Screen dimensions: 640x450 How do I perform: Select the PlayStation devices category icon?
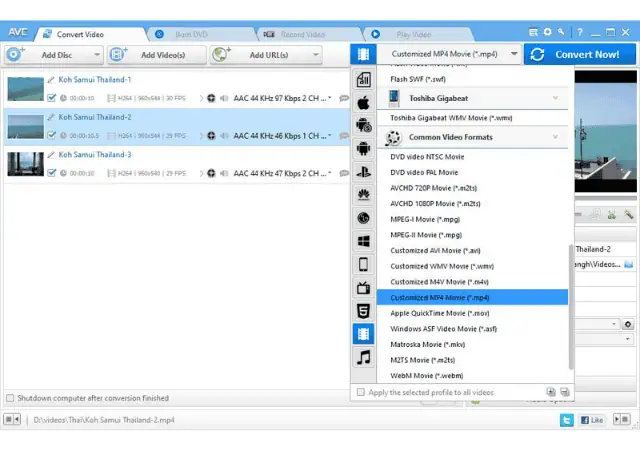point(363,172)
